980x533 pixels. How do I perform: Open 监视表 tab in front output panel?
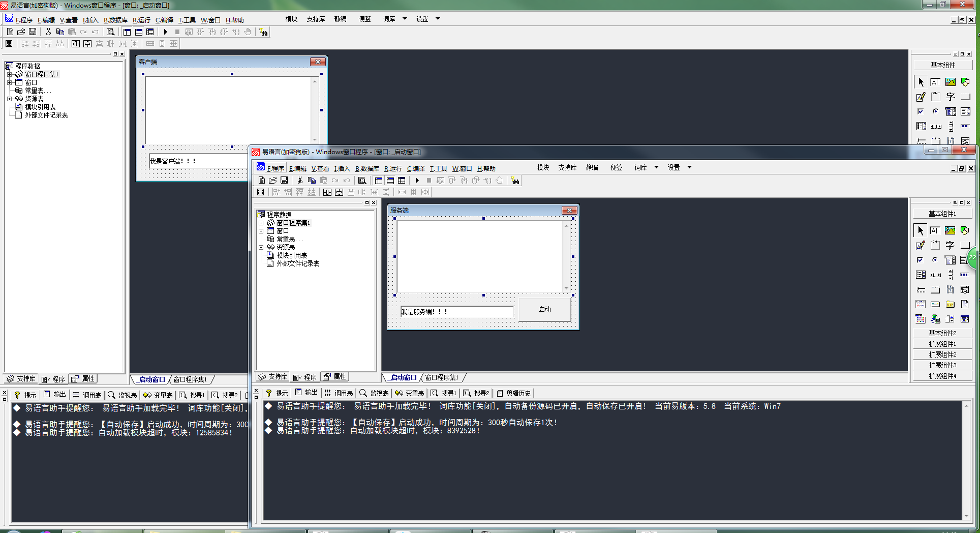coord(374,393)
